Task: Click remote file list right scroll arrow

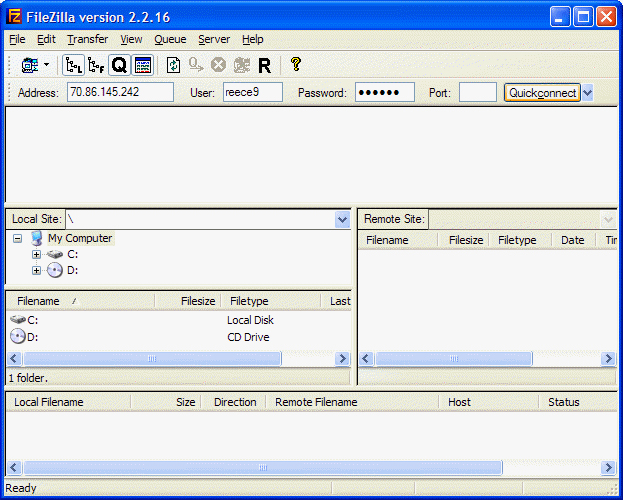Action: pyautogui.click(x=608, y=359)
